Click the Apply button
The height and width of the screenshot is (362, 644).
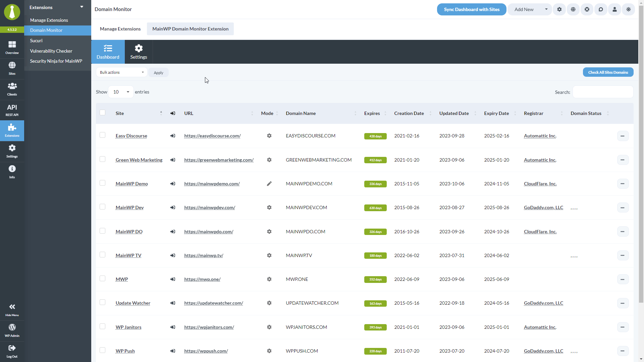[x=159, y=73]
